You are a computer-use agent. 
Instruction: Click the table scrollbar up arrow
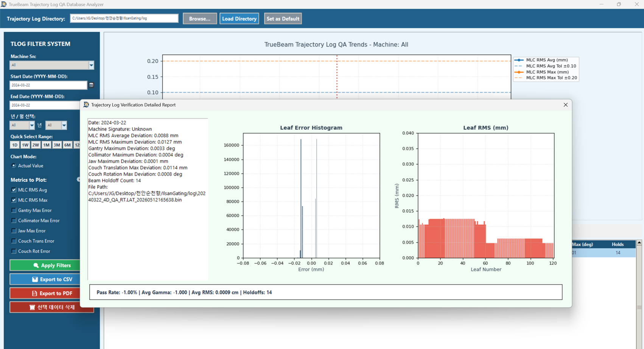click(639, 242)
